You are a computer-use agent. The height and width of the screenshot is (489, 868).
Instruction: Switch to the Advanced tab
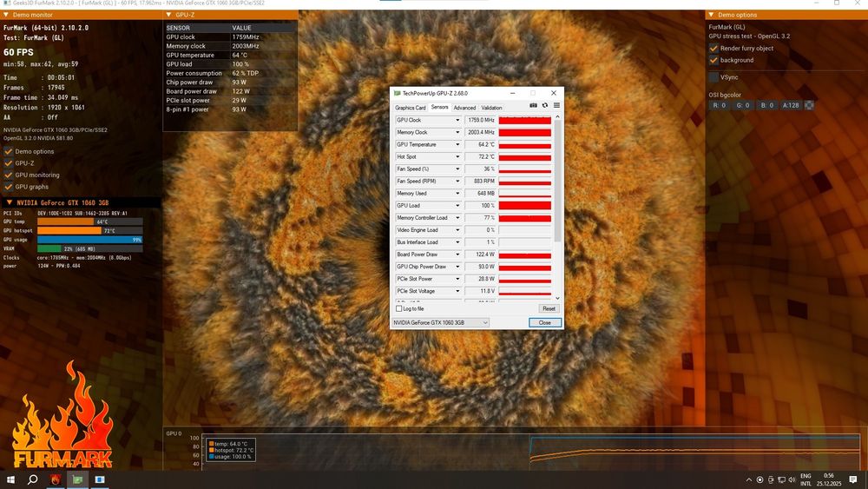[x=464, y=108]
